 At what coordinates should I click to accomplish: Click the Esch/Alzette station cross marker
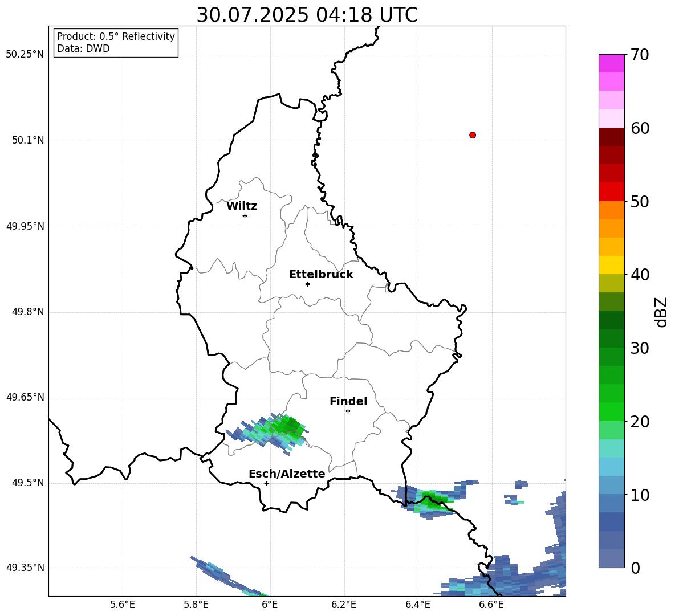266,483
